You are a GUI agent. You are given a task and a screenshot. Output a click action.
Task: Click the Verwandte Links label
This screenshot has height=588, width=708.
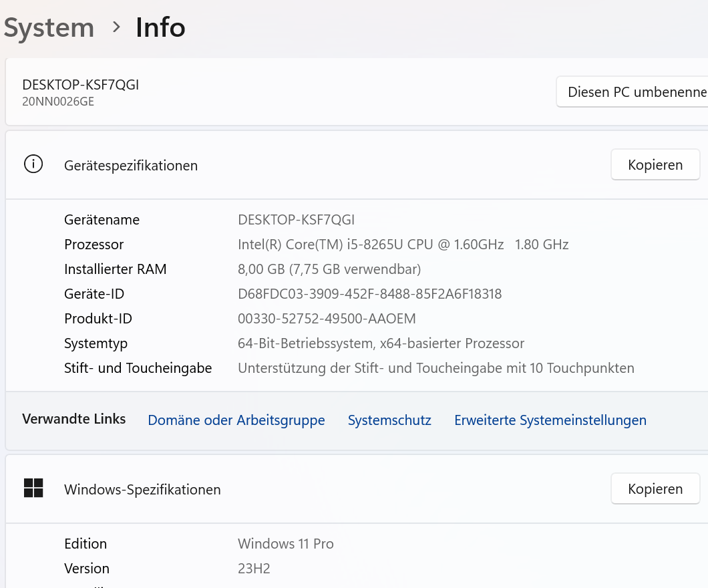[73, 419]
